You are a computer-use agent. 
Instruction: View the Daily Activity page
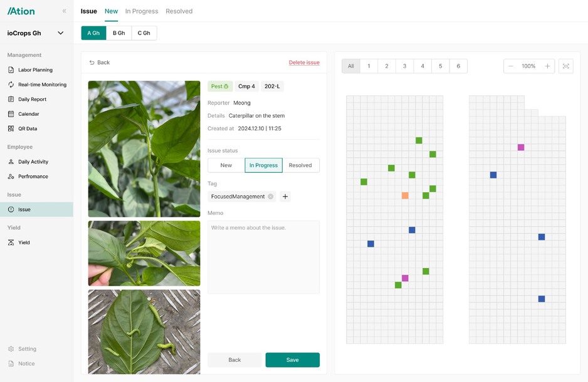point(33,162)
